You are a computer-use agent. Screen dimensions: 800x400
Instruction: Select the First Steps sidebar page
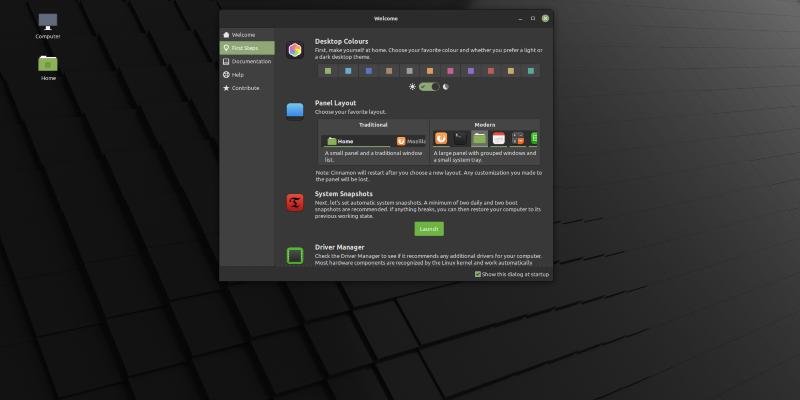point(248,48)
